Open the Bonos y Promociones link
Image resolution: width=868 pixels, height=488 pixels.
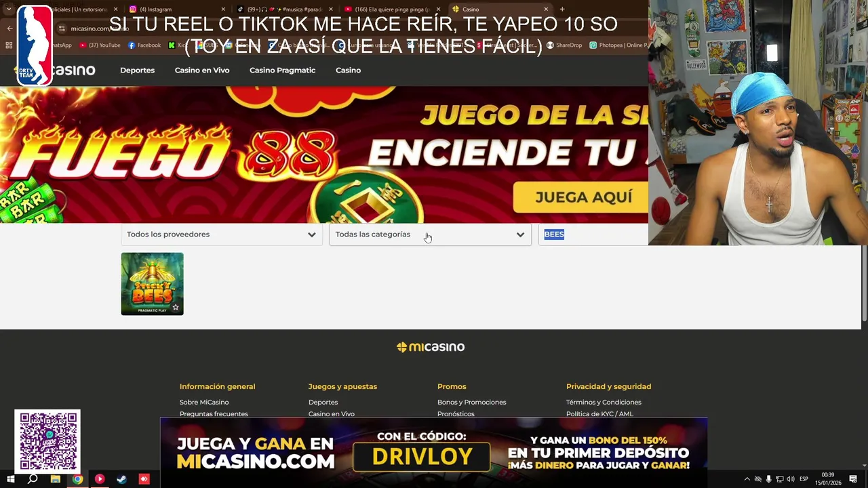tap(471, 402)
